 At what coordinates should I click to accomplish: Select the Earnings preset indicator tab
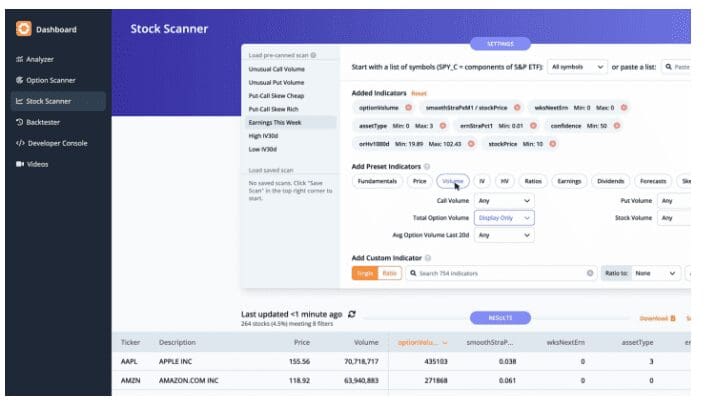click(x=569, y=182)
